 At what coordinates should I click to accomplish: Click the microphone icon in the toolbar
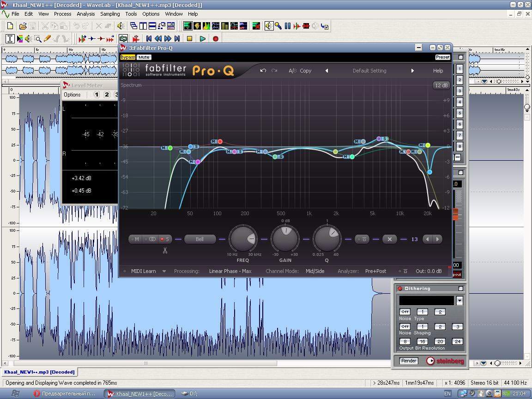click(278, 26)
